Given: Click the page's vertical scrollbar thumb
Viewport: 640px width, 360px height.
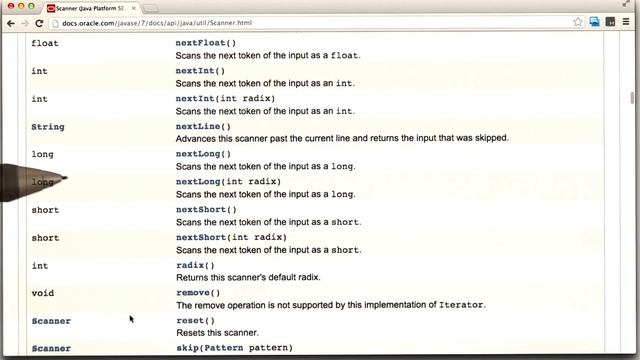Looking at the screenshot, I should click(x=632, y=98).
